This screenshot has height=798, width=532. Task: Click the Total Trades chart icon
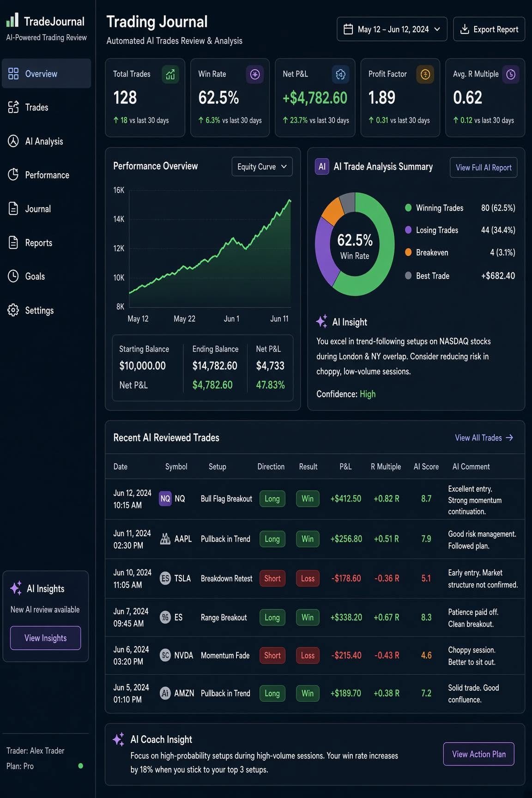coord(170,74)
